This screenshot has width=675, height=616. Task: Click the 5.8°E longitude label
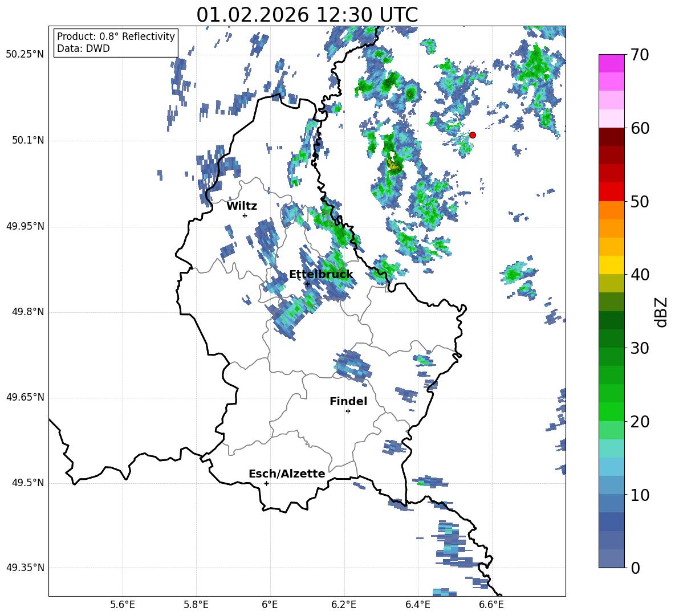(196, 605)
